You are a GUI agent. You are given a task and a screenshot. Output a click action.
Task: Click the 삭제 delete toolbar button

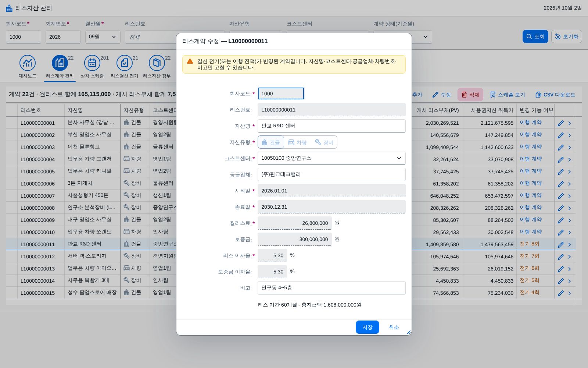(470, 95)
